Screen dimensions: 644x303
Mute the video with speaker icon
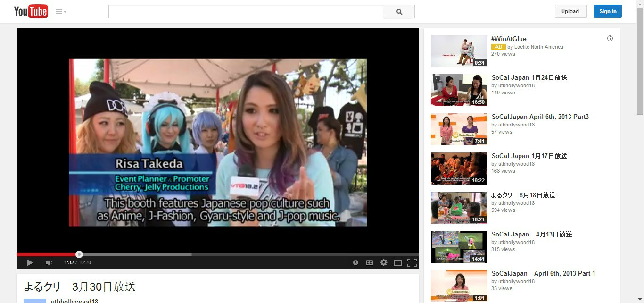click(49, 262)
